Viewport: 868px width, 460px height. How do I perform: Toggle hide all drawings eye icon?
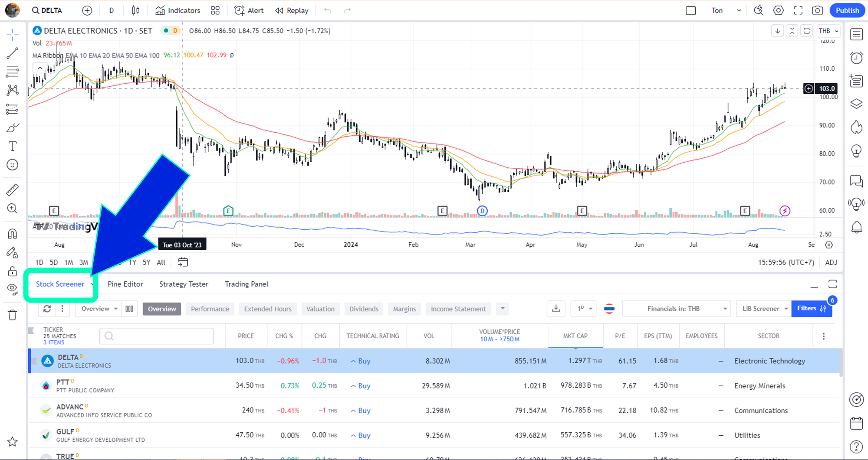[x=13, y=289]
